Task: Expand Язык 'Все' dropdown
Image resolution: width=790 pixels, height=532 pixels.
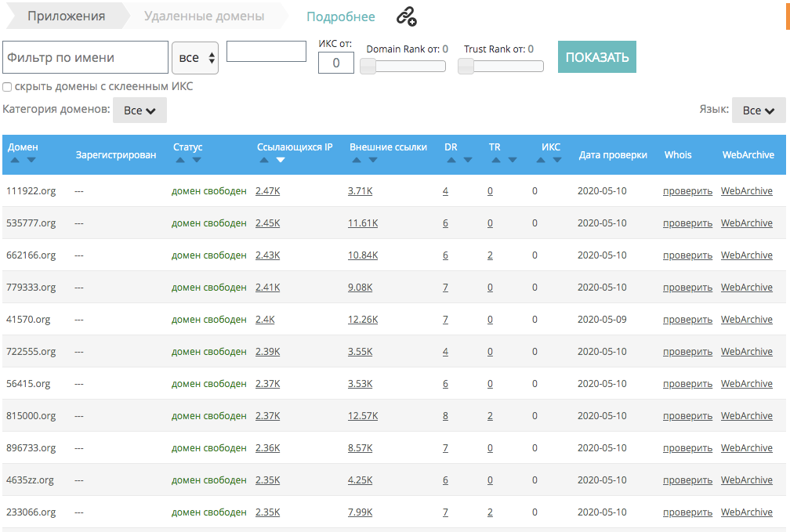Action: (x=758, y=110)
